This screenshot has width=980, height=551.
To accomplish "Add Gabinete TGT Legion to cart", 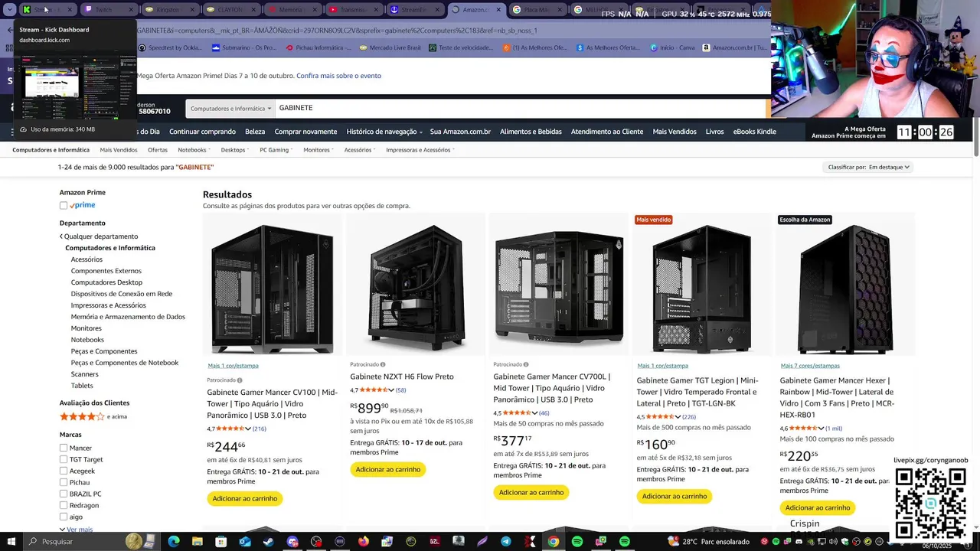I will [x=675, y=496].
